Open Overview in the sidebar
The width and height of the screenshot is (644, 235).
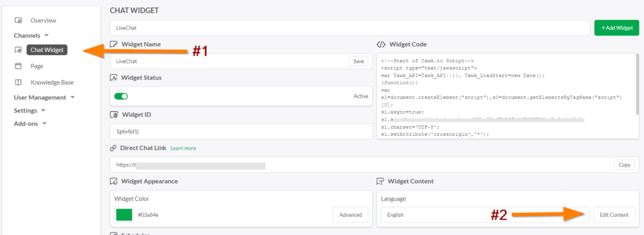point(43,21)
